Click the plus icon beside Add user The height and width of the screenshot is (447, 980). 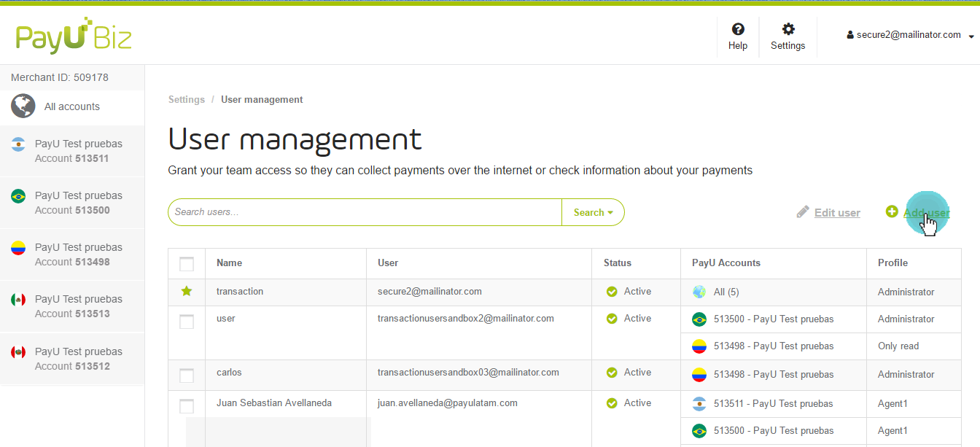(x=892, y=212)
